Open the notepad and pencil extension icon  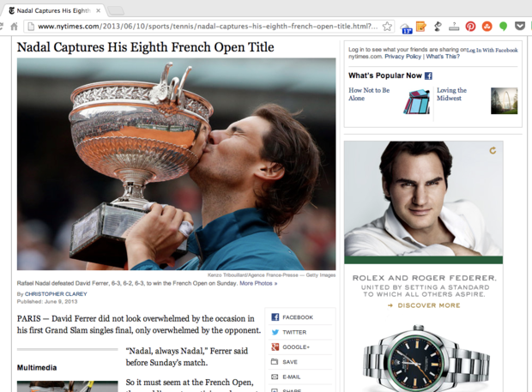coord(420,26)
